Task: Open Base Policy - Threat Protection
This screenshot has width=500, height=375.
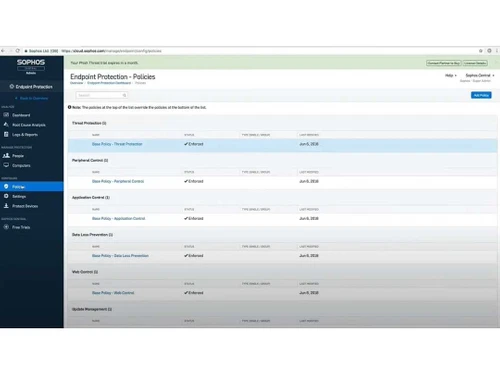Action: pos(117,144)
